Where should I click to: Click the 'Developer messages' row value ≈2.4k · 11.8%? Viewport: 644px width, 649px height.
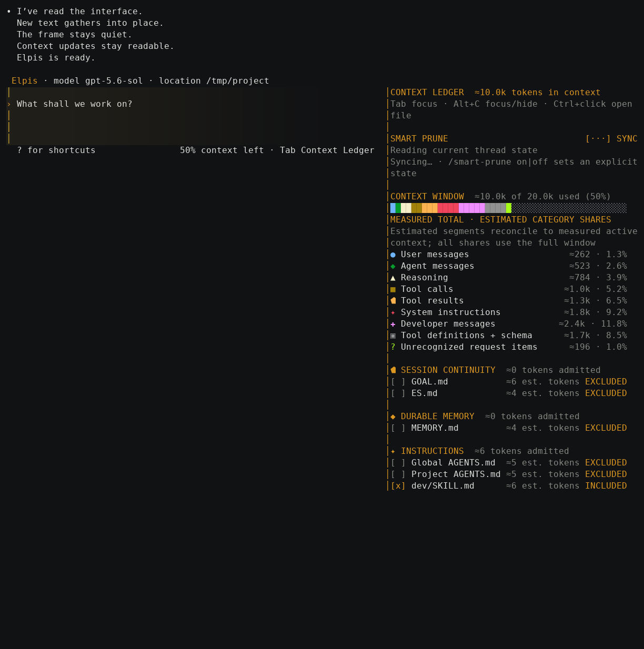tap(593, 324)
